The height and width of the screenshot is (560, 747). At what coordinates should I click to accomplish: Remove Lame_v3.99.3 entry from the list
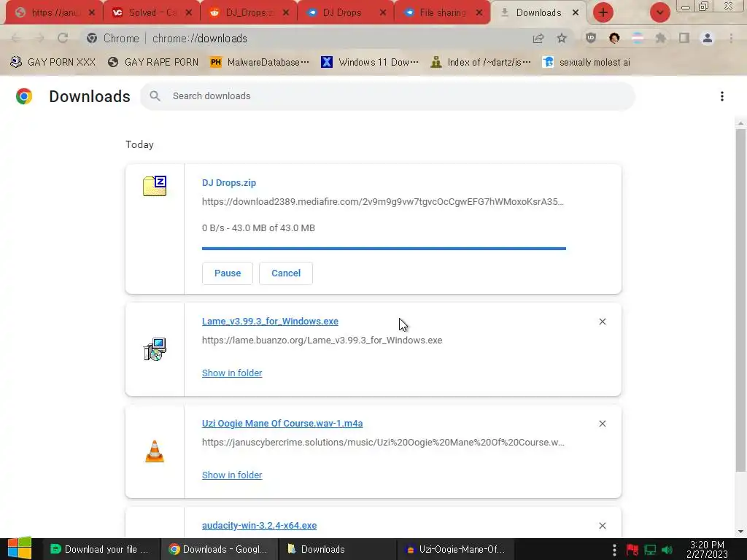click(x=602, y=322)
